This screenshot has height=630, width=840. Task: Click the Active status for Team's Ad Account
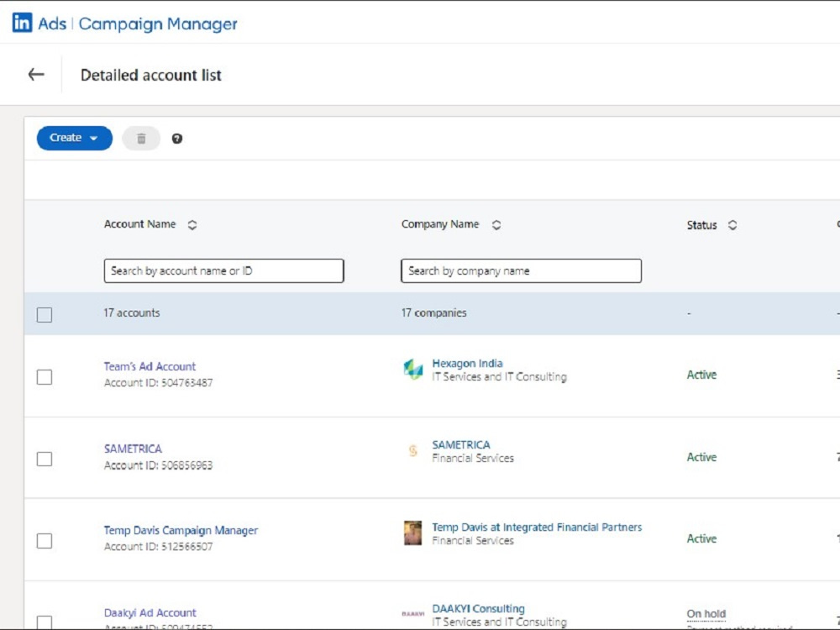pyautogui.click(x=701, y=375)
